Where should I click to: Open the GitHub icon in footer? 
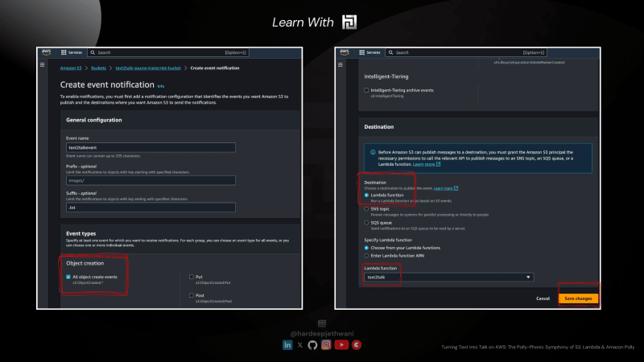click(312, 345)
